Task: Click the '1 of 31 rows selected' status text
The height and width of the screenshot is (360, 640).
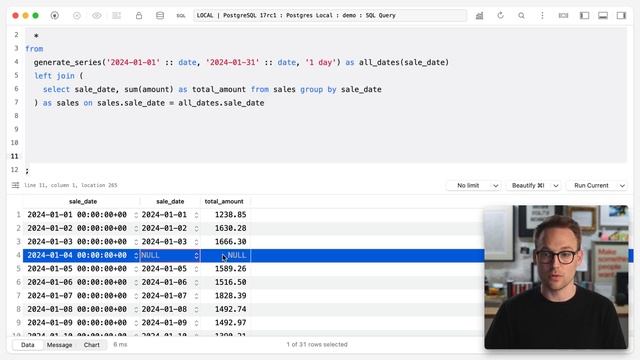Action: [x=317, y=344]
